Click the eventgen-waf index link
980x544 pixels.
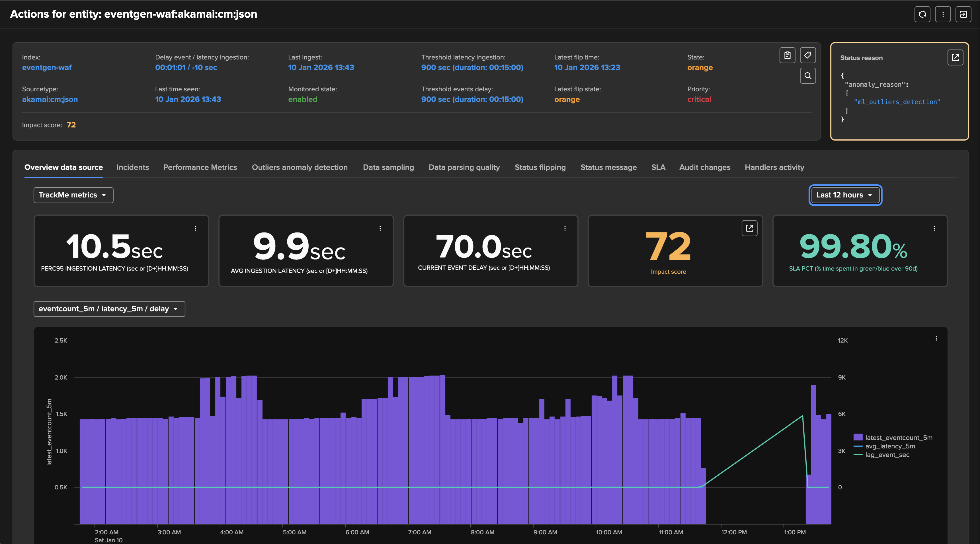(x=47, y=68)
